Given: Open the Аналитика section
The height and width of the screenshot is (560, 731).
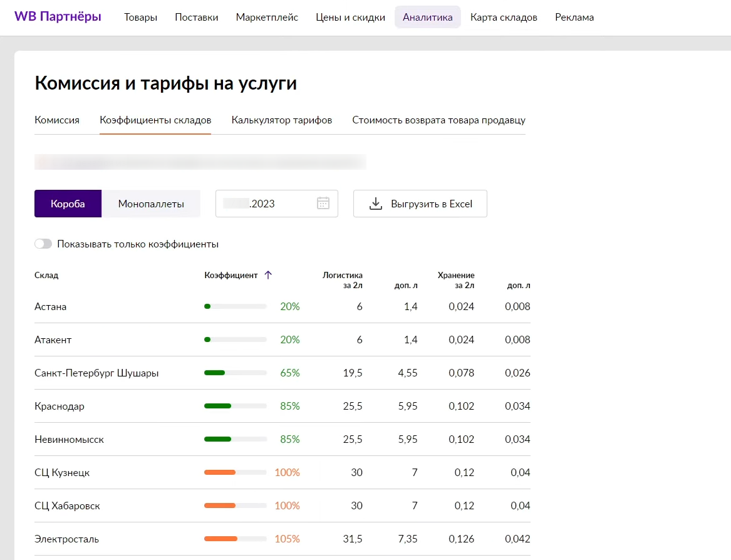Looking at the screenshot, I should [x=427, y=18].
